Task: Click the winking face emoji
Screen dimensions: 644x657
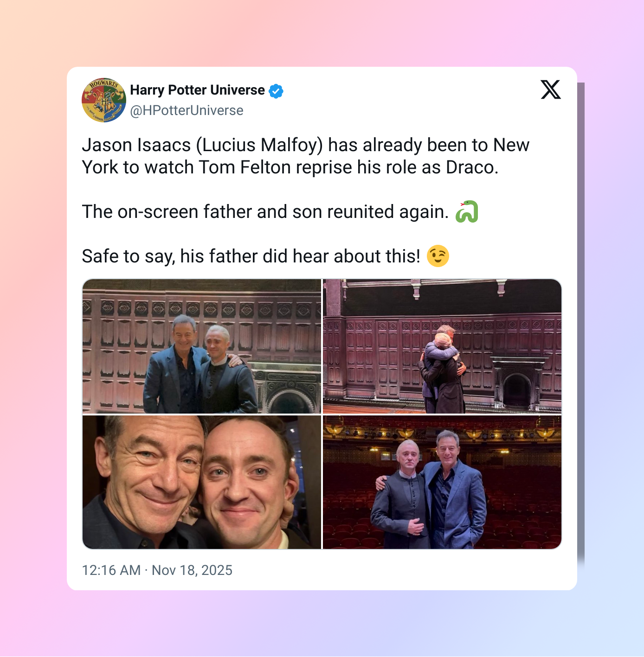Action: click(438, 256)
